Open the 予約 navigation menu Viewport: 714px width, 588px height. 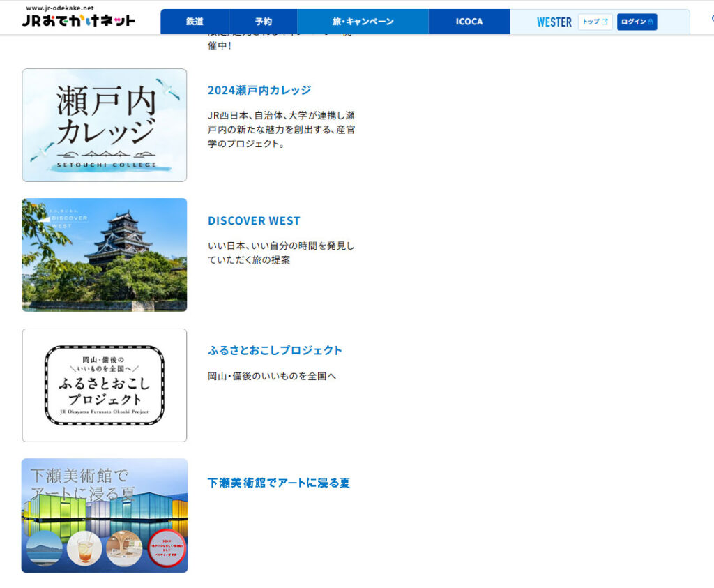pos(263,22)
